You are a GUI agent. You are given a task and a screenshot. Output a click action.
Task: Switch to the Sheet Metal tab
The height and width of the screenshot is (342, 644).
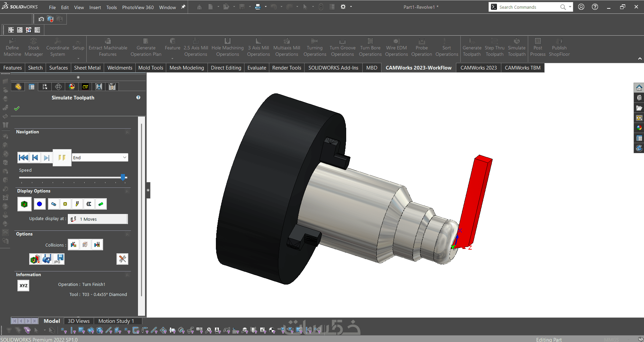[x=87, y=68]
